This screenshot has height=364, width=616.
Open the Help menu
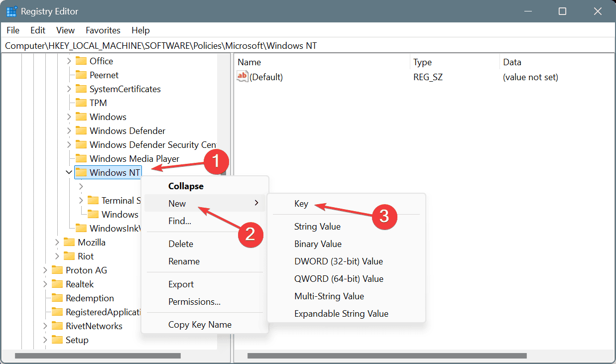point(140,30)
